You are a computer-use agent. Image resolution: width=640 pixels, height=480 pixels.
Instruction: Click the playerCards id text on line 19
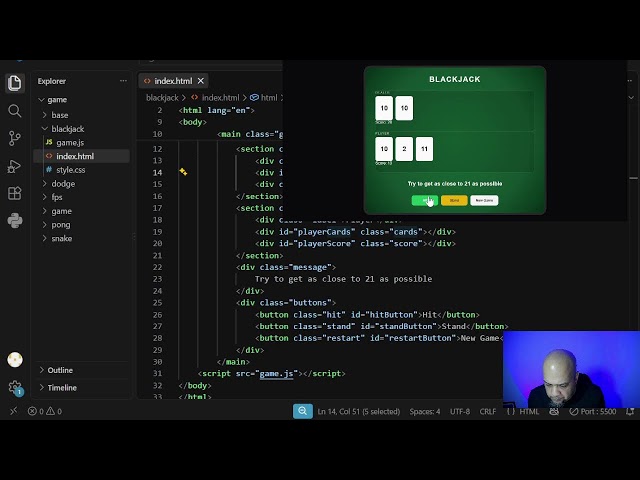[x=324, y=232]
